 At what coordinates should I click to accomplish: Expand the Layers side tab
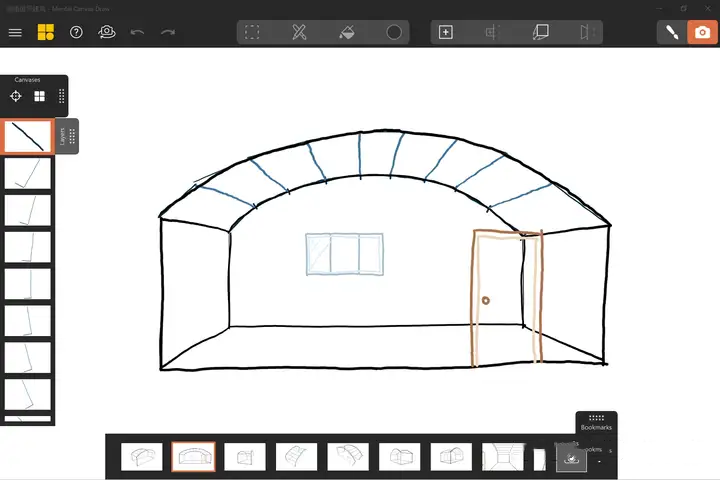(x=66, y=136)
